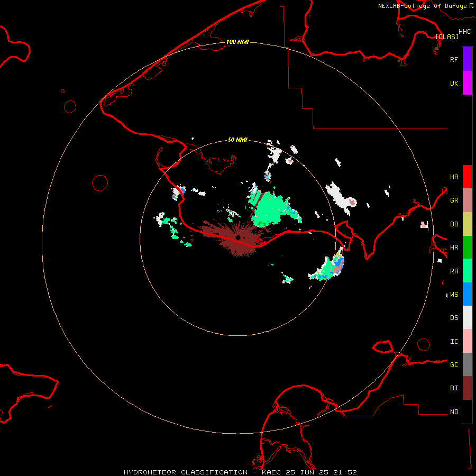Click the 50 NMI range ring label
The image size is (476, 476).
tap(237, 140)
